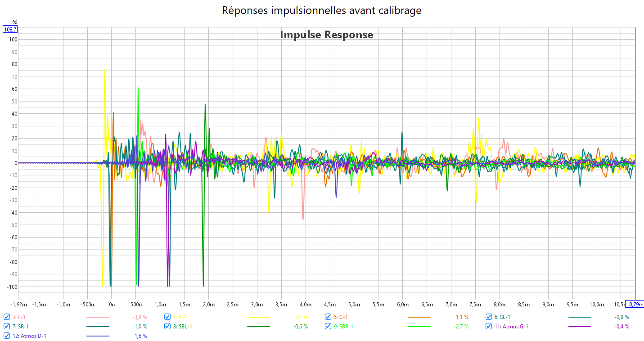This screenshot has width=644, height=341.
Task: Click the 1,0 % value for SR-1
Action: pyautogui.click(x=141, y=327)
